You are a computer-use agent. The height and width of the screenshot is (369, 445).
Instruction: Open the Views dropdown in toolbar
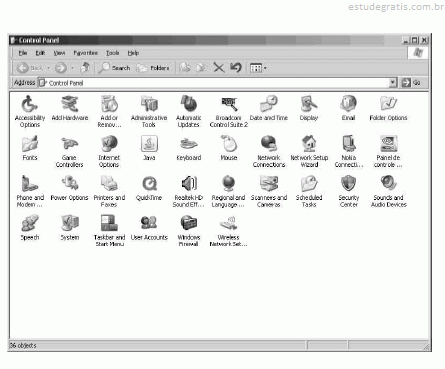pos(258,68)
